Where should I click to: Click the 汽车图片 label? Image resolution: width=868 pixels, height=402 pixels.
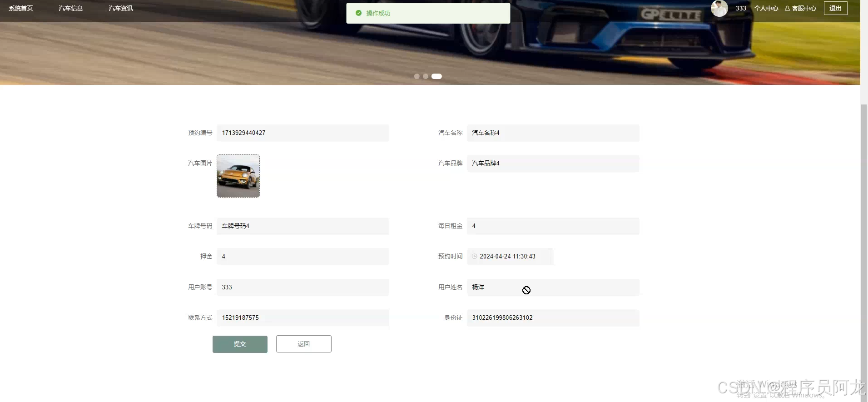tap(200, 163)
